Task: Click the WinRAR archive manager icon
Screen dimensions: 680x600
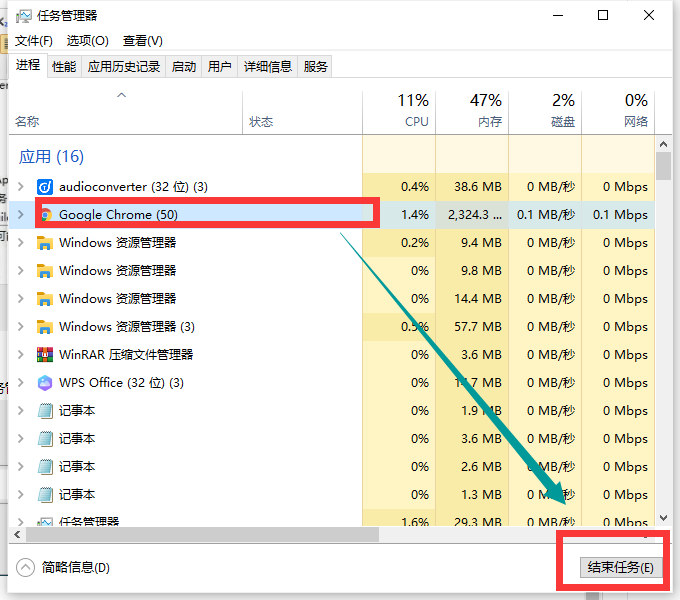Action: 45,355
